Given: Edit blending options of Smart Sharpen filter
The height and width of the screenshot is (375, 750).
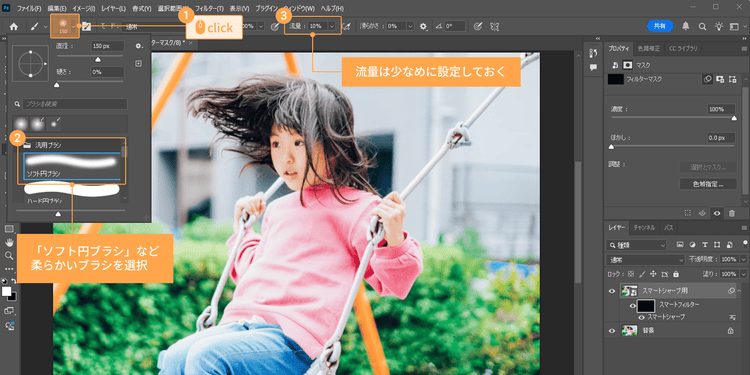Looking at the screenshot, I should 732,317.
